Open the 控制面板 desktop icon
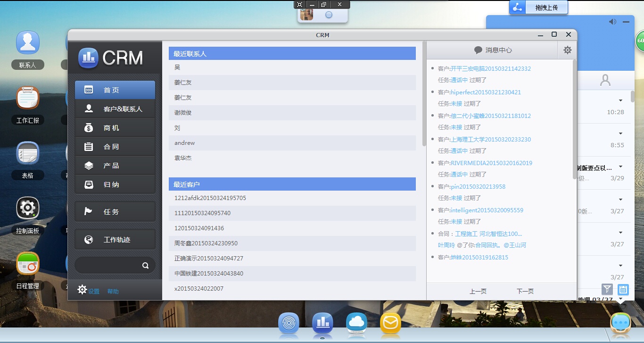Screen dimensions: 644x343 click(x=28, y=208)
